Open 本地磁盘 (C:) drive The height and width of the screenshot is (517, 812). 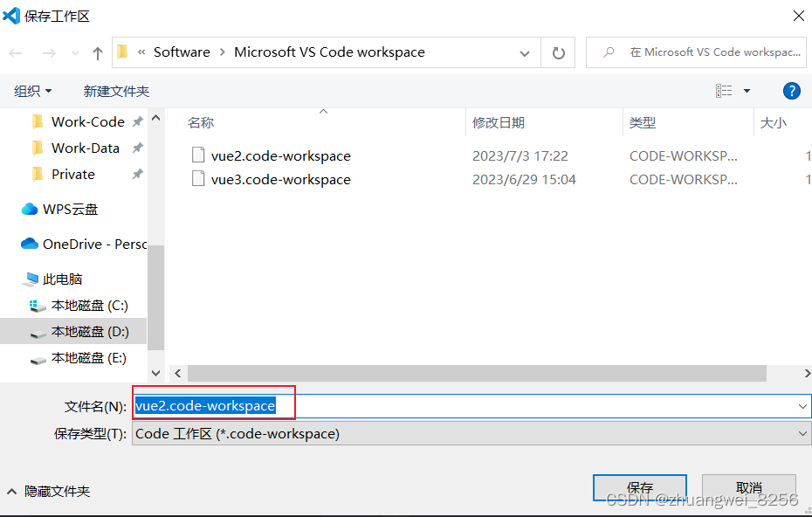tap(90, 306)
